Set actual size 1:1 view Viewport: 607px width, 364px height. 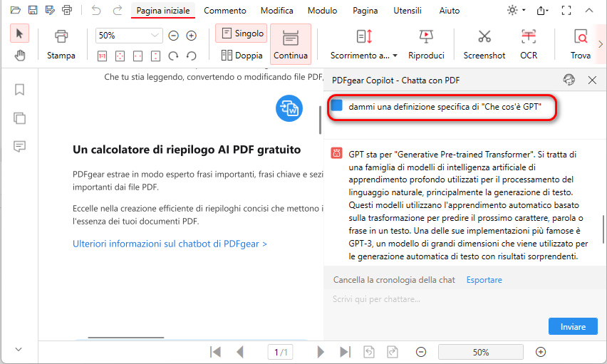(x=102, y=56)
